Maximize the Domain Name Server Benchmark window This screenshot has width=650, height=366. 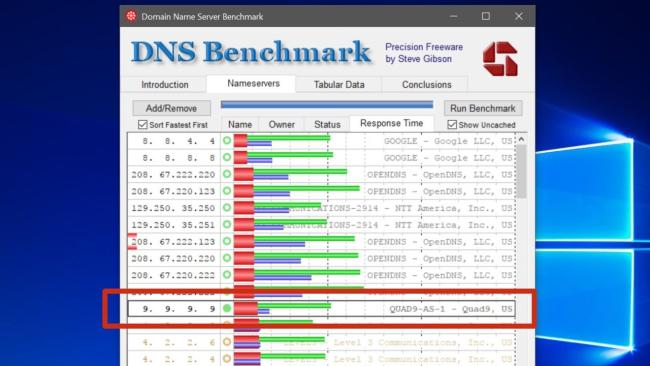pyautogui.click(x=486, y=16)
